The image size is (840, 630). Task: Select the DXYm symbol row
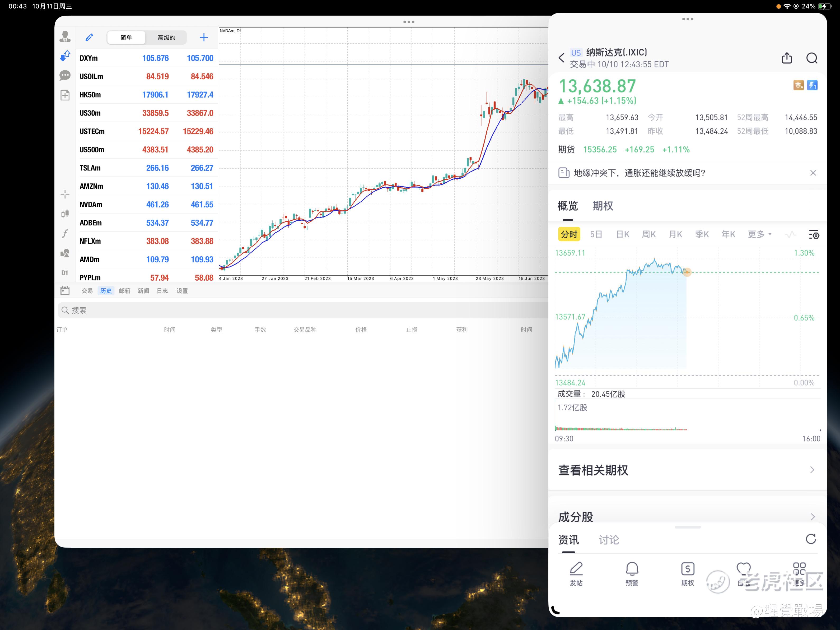coord(147,58)
